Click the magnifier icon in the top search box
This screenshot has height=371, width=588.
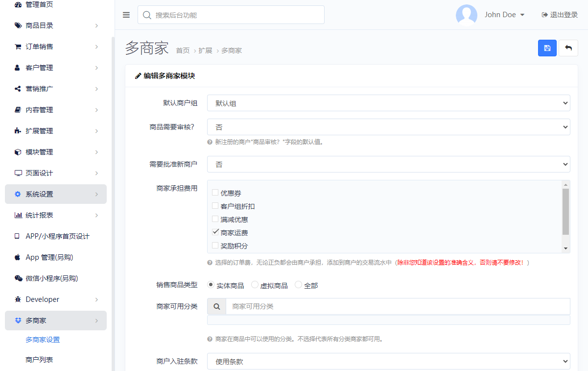pos(147,15)
